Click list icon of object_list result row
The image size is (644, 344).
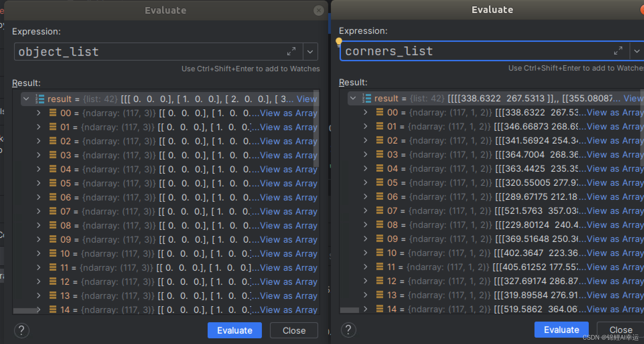(40, 99)
